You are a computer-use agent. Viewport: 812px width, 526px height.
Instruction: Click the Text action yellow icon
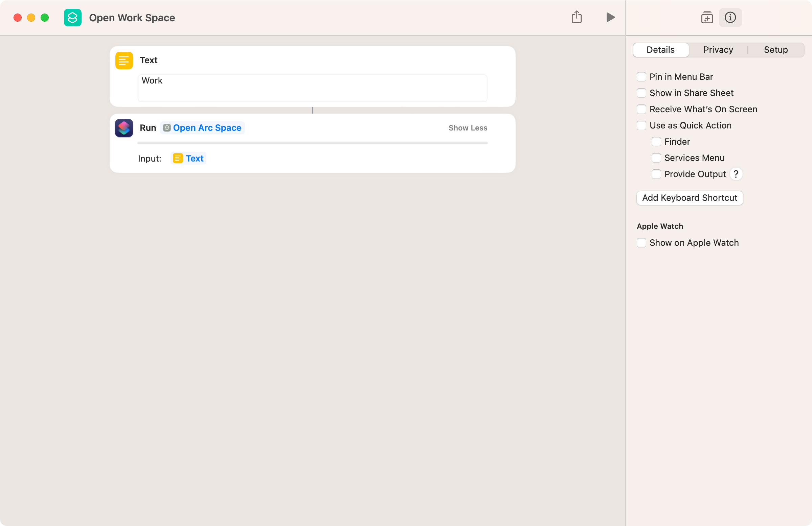pyautogui.click(x=124, y=60)
